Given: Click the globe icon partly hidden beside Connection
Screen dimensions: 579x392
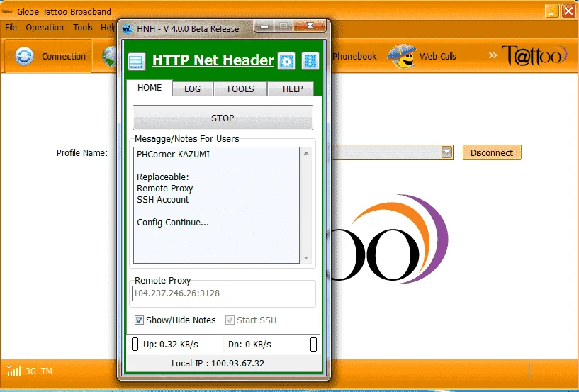Looking at the screenshot, I should click(109, 57).
